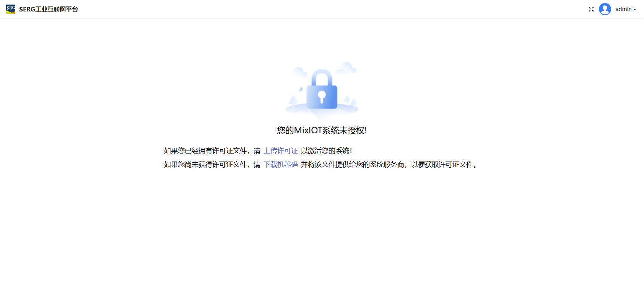
Task: Toggle fullscreen with the expand arrows icon
Action: (x=591, y=9)
